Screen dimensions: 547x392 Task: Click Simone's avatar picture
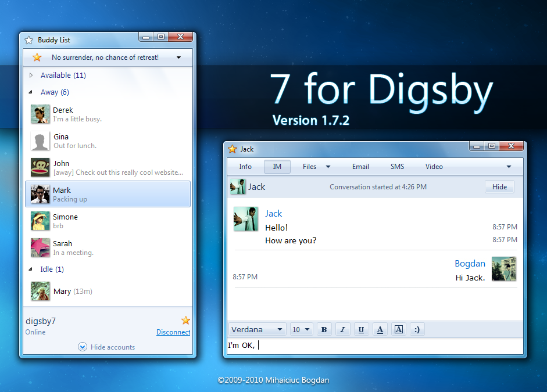click(40, 221)
